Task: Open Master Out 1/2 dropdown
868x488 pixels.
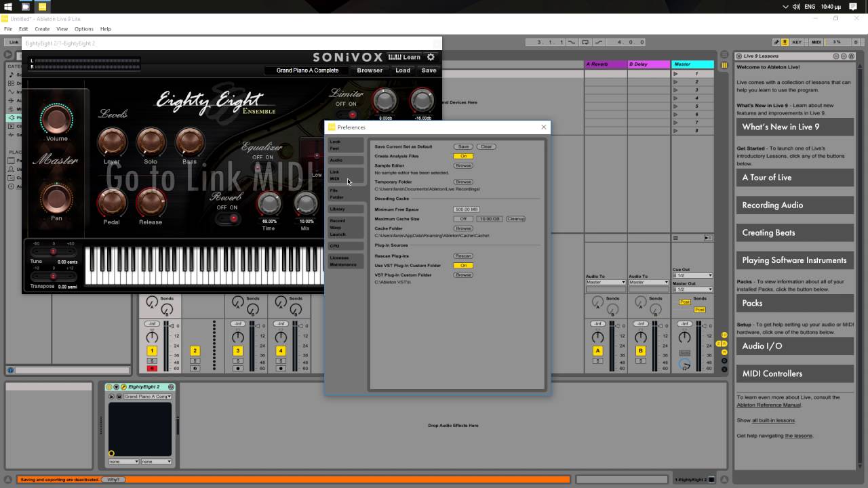Action: tap(692, 289)
